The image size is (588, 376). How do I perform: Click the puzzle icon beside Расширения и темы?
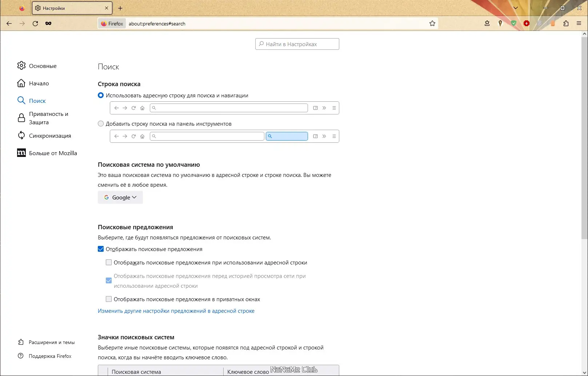pyautogui.click(x=21, y=342)
